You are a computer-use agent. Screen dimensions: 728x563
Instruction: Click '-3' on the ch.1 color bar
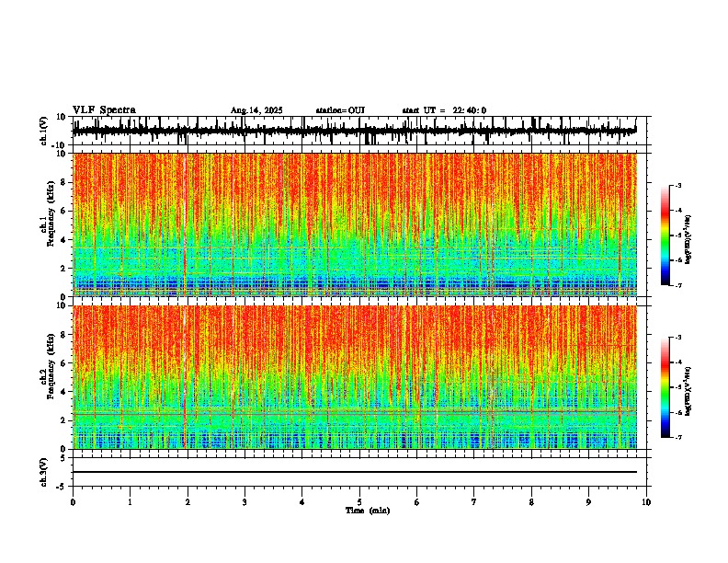[677, 185]
